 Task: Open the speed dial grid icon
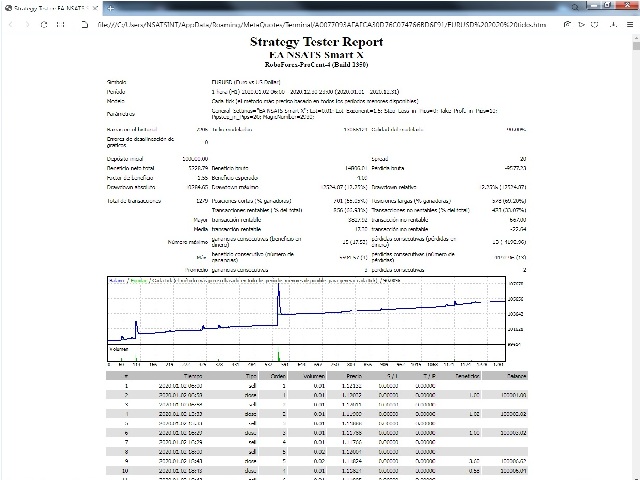(60, 24)
